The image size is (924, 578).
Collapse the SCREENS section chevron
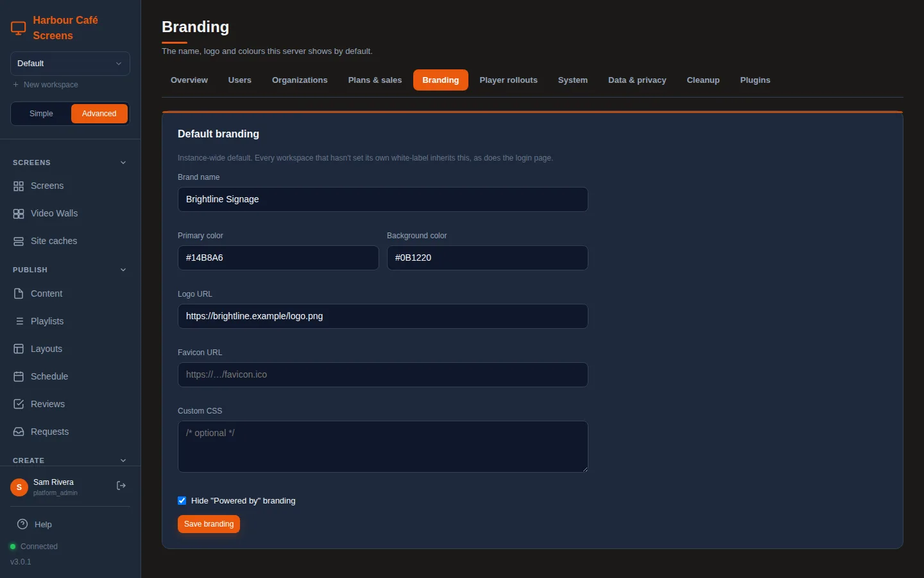(123, 162)
